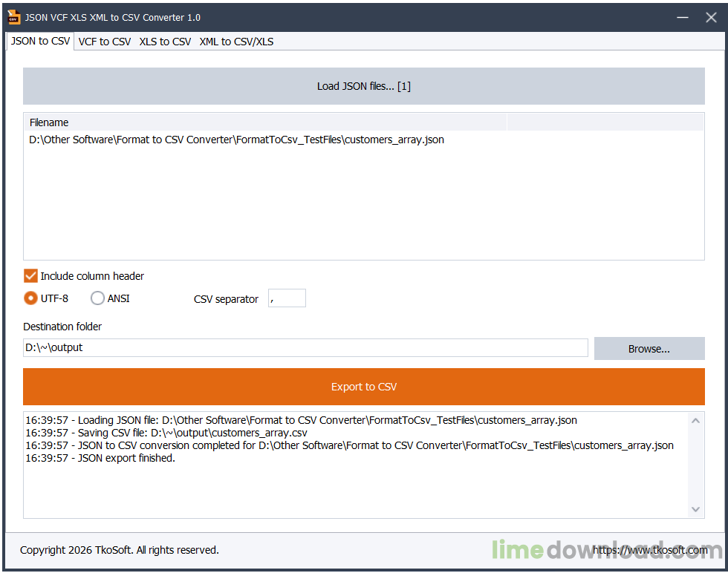Screen dimensions: 728x573
Task: Click the CSV separator input field
Action: click(x=287, y=298)
